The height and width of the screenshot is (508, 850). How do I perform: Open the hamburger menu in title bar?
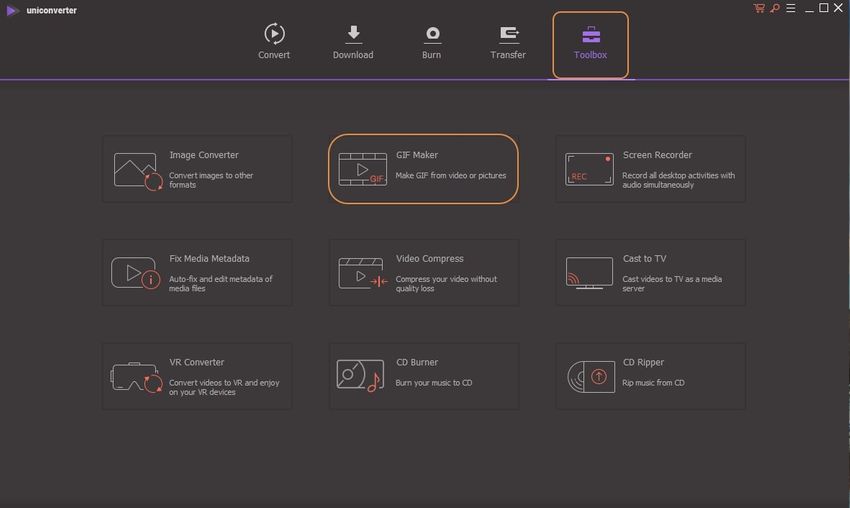coord(791,8)
